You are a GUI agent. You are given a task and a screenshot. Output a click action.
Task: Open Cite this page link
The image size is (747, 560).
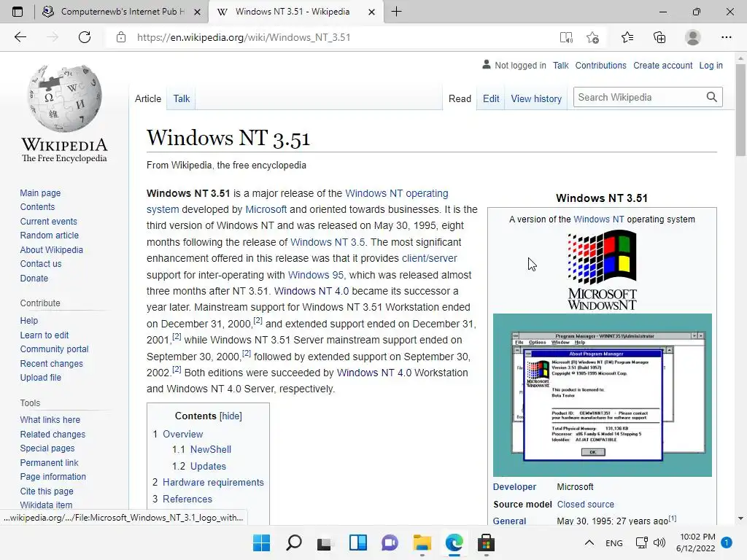[47, 491]
